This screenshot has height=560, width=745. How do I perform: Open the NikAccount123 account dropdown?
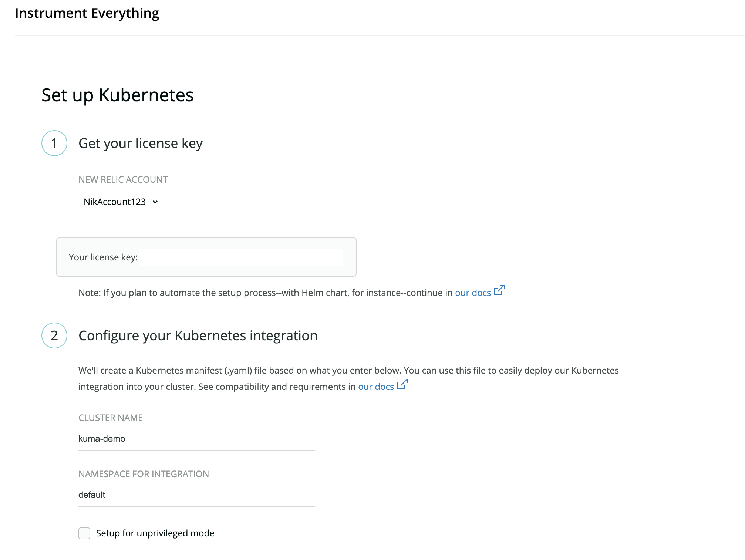pos(121,202)
